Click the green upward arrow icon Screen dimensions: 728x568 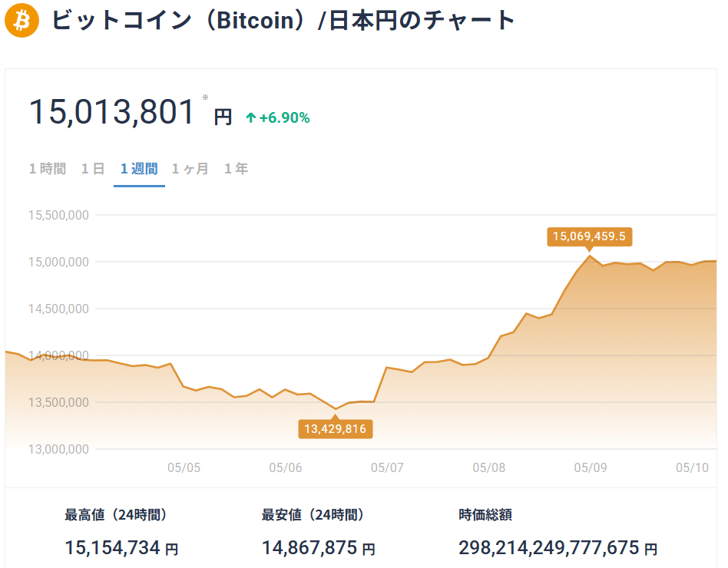tap(250, 117)
